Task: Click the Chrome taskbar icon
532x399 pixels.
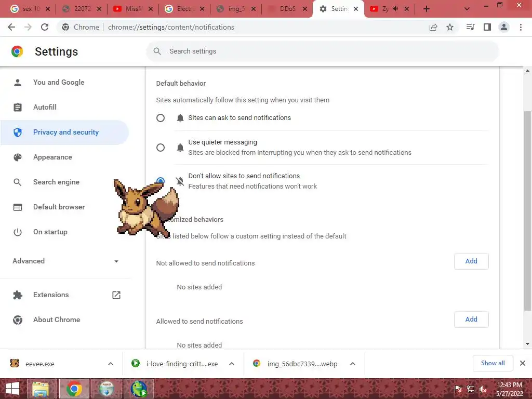Action: pos(74,389)
